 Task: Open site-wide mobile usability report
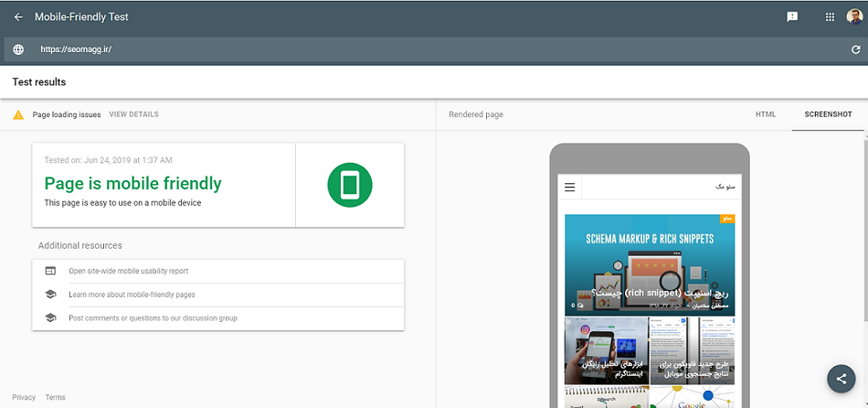pyautogui.click(x=128, y=271)
